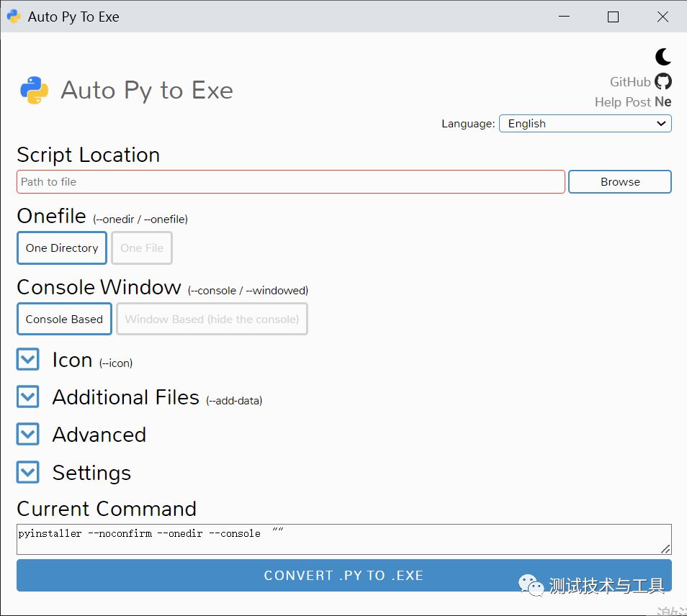Close the Auto Py To Exe window
Viewport: 687px width, 616px height.
[663, 17]
